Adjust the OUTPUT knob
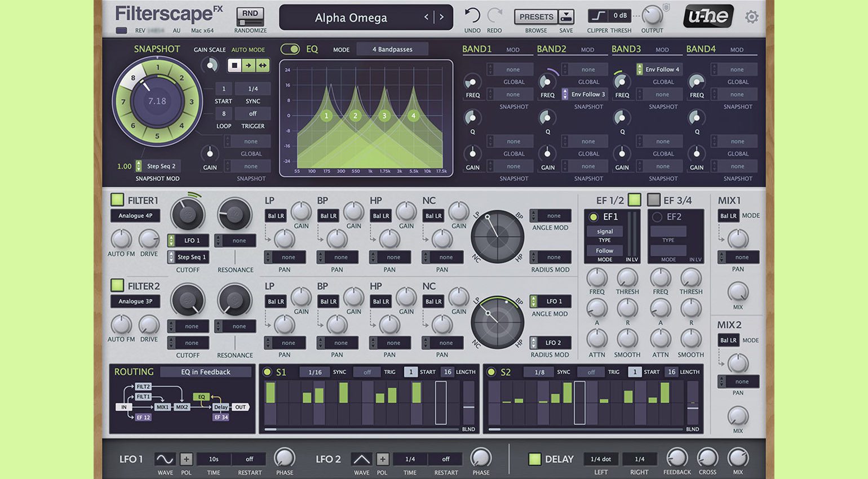This screenshot has height=479, width=868. click(652, 16)
